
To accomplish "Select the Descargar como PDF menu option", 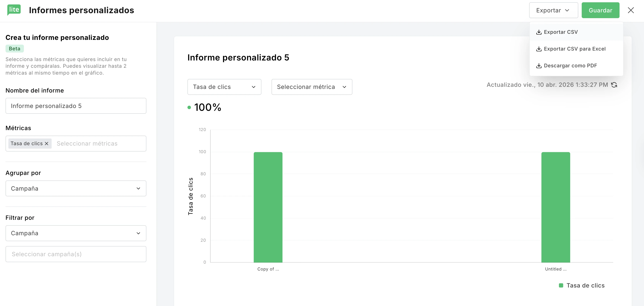I will click(570, 66).
